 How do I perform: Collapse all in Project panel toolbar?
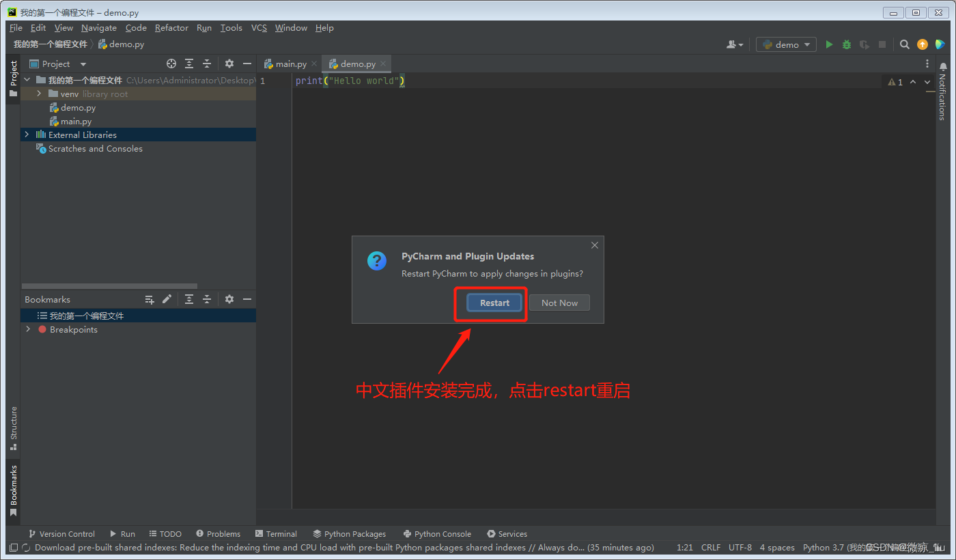point(207,64)
